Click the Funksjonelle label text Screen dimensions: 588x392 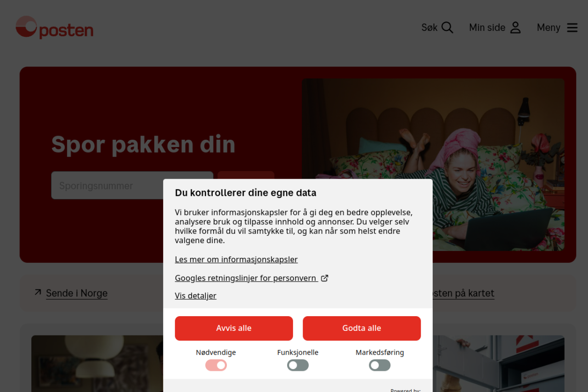(x=298, y=352)
